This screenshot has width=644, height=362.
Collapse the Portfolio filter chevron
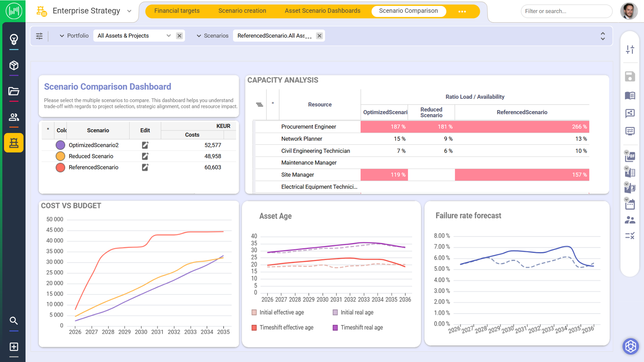click(x=62, y=36)
